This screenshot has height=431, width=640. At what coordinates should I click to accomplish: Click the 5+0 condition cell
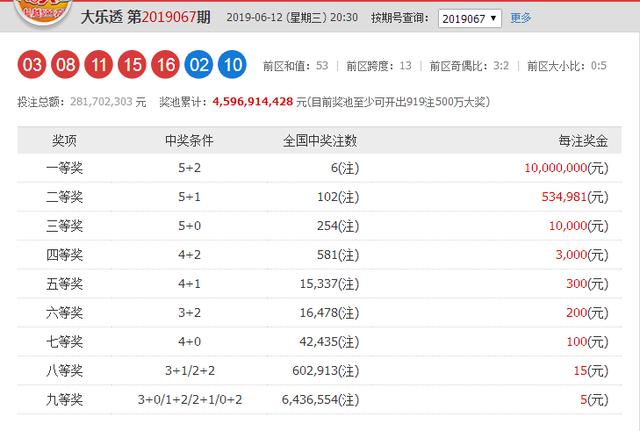pos(189,226)
